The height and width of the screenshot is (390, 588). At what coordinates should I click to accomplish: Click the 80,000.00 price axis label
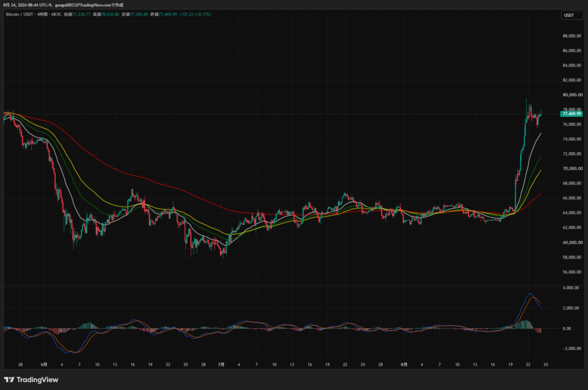(572, 95)
